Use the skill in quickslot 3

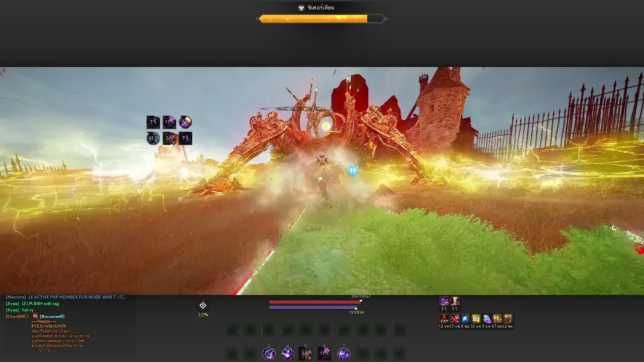pyautogui.click(x=269, y=354)
